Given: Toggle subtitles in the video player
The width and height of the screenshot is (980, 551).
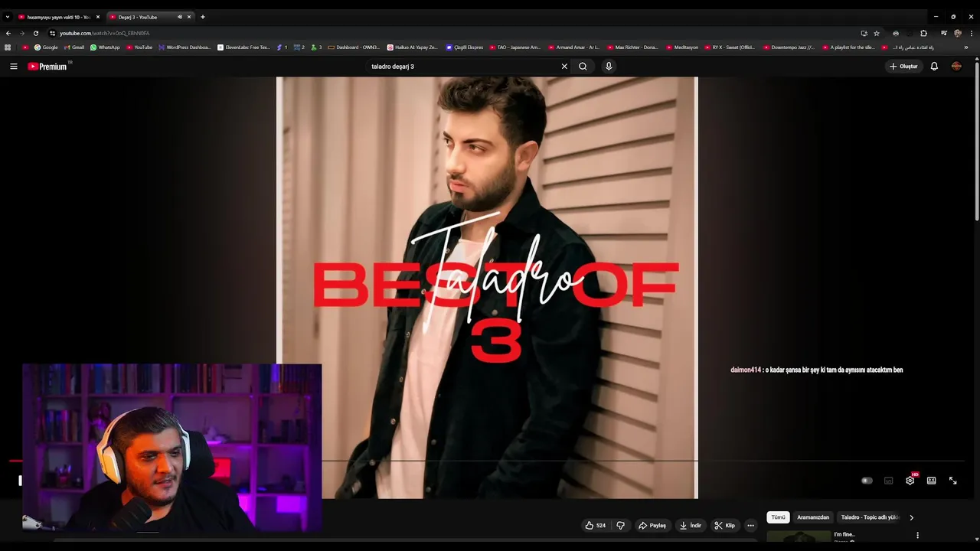Looking at the screenshot, I should (x=889, y=481).
